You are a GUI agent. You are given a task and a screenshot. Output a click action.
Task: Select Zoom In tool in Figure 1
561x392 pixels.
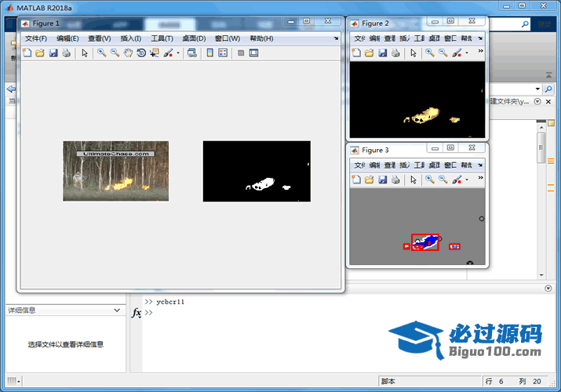[x=101, y=53]
